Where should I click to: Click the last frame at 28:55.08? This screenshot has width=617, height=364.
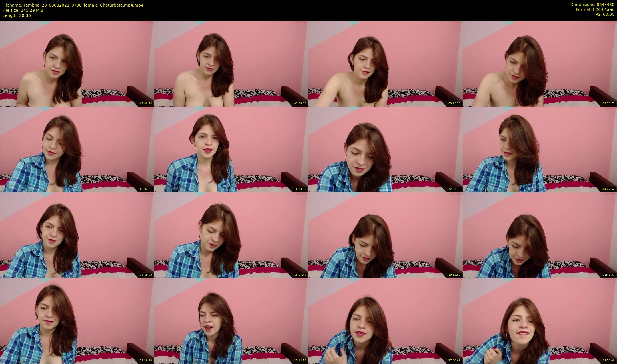540,321
